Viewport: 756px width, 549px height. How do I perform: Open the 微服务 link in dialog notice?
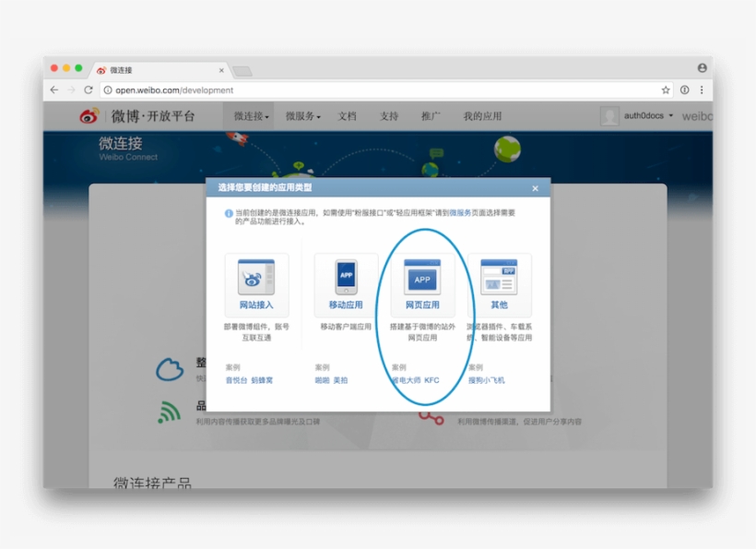460,213
